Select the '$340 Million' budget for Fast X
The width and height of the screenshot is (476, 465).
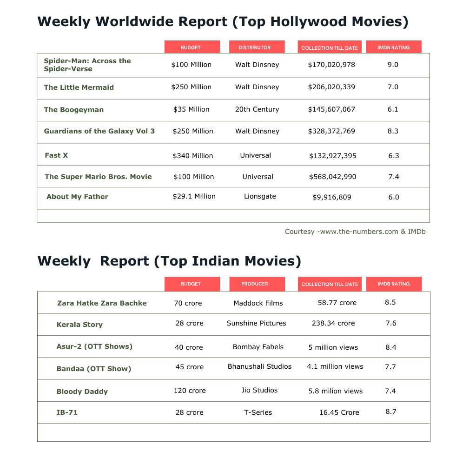193,156
